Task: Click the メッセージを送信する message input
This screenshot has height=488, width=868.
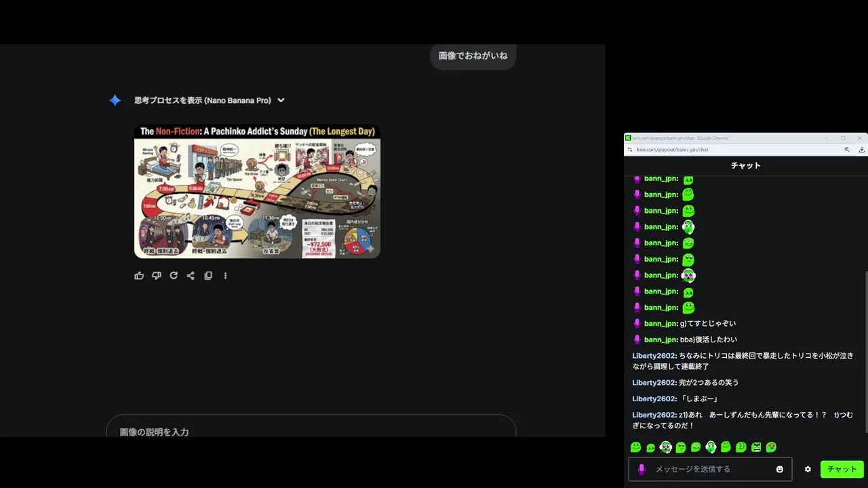Action: 711,469
